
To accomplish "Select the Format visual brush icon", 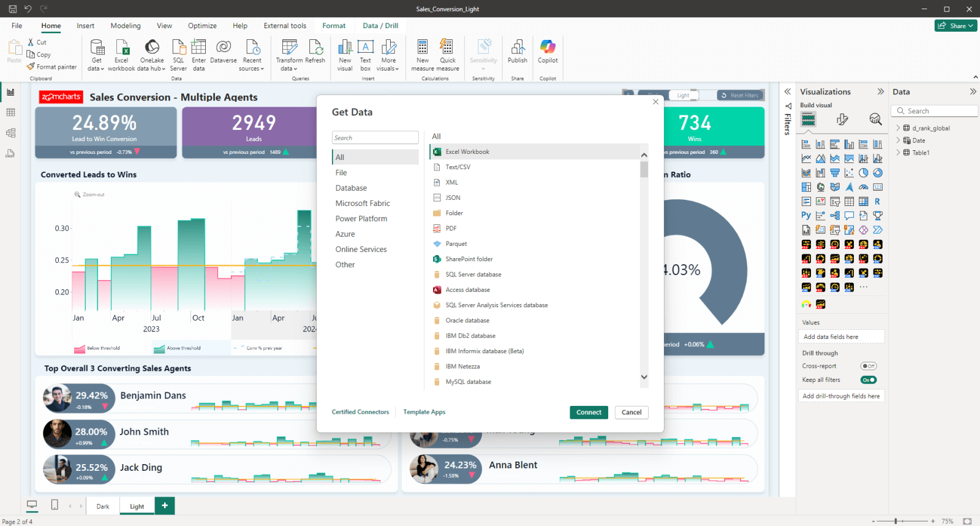I will click(x=842, y=119).
